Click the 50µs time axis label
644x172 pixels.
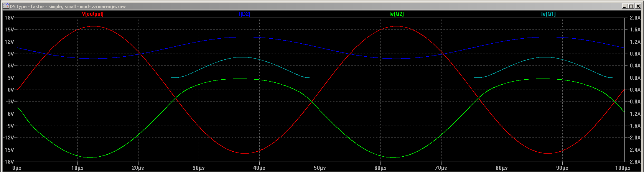pyautogui.click(x=320, y=168)
